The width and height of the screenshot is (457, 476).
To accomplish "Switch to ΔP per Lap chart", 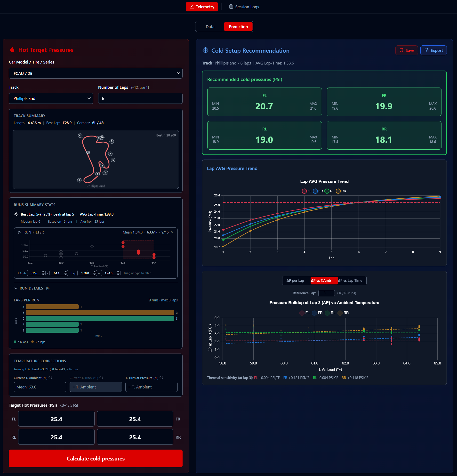I will [x=295, y=281].
